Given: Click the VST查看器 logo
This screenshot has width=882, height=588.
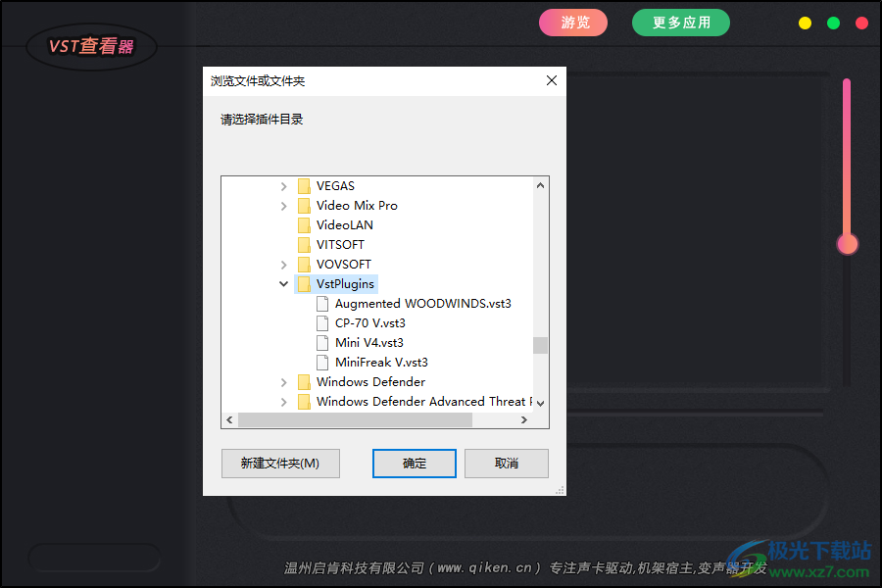Looking at the screenshot, I should [x=90, y=45].
